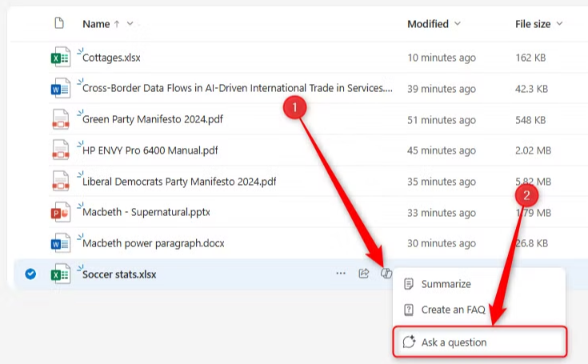The image size is (588, 364).
Task: Open Soccer stats.xlsx file name
Action: pyautogui.click(x=119, y=274)
